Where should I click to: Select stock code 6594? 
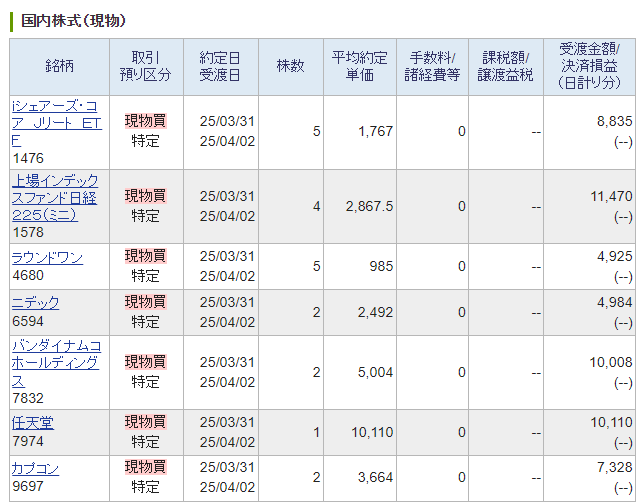28,322
